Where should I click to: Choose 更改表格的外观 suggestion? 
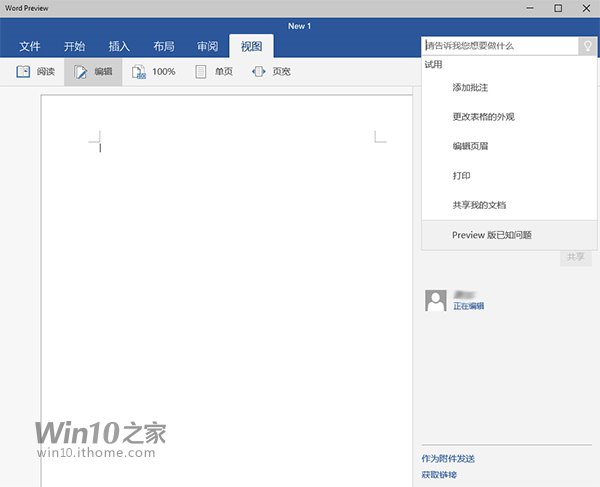[509, 117]
